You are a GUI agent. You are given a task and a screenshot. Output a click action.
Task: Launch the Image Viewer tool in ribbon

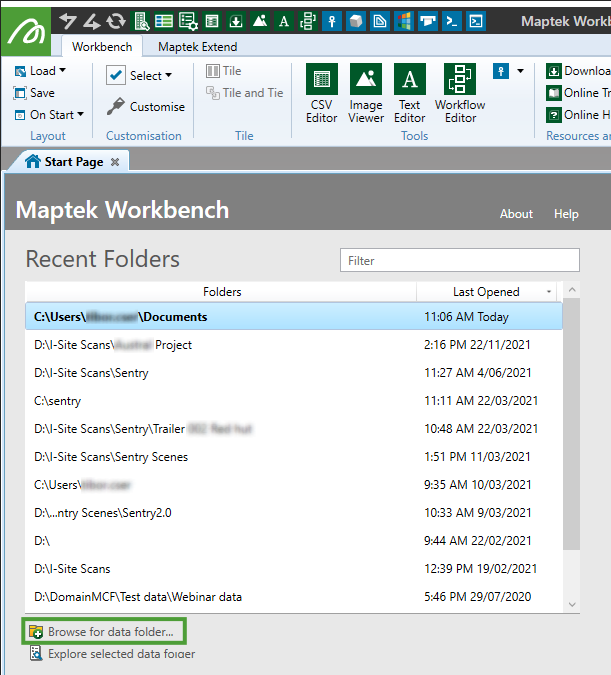(366, 93)
